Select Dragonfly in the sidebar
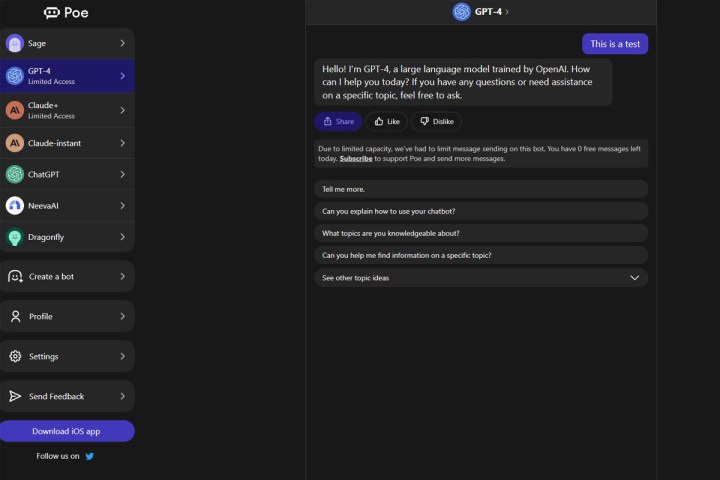Viewport: 720px width, 480px height. coord(67,237)
